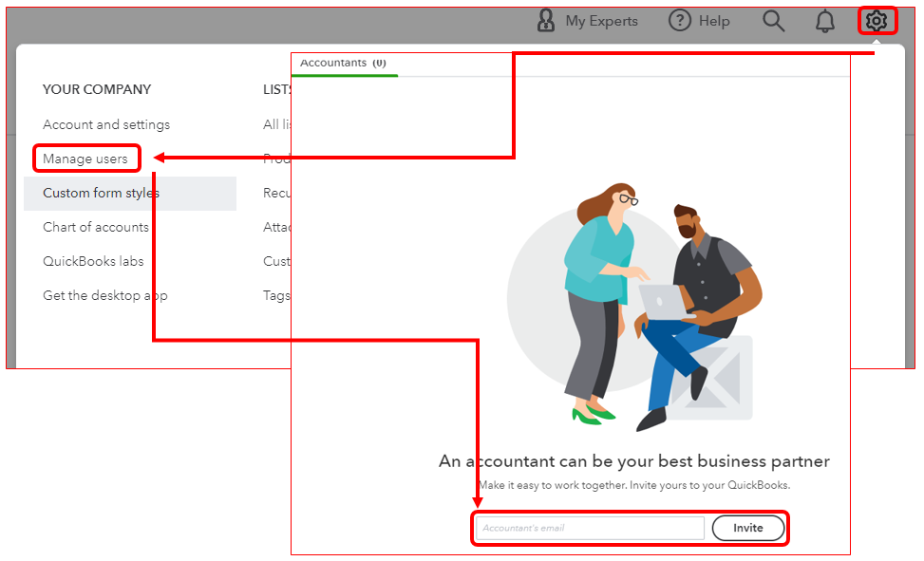The height and width of the screenshot is (561, 924).
Task: Open the settings gear icon
Action: pos(877,21)
